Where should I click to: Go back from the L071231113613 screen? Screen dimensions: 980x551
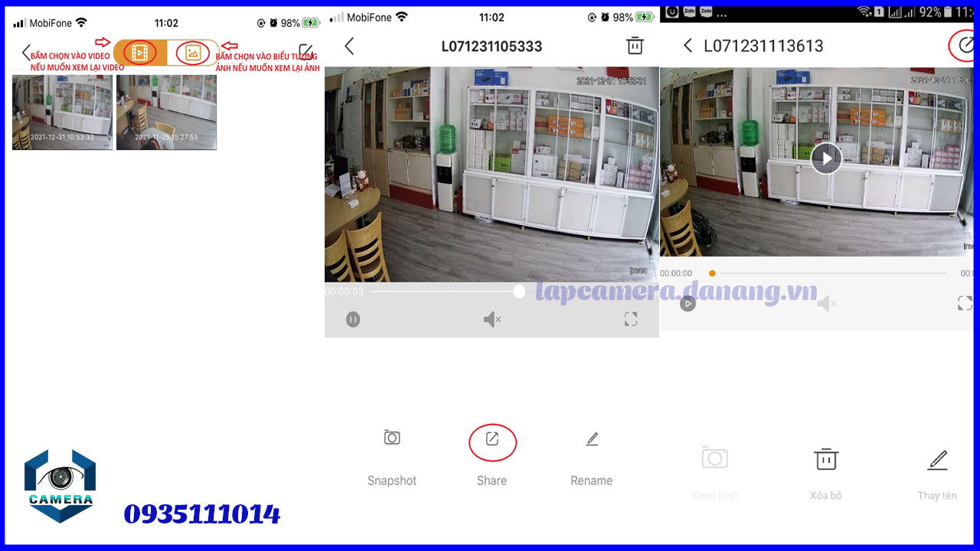pyautogui.click(x=688, y=46)
